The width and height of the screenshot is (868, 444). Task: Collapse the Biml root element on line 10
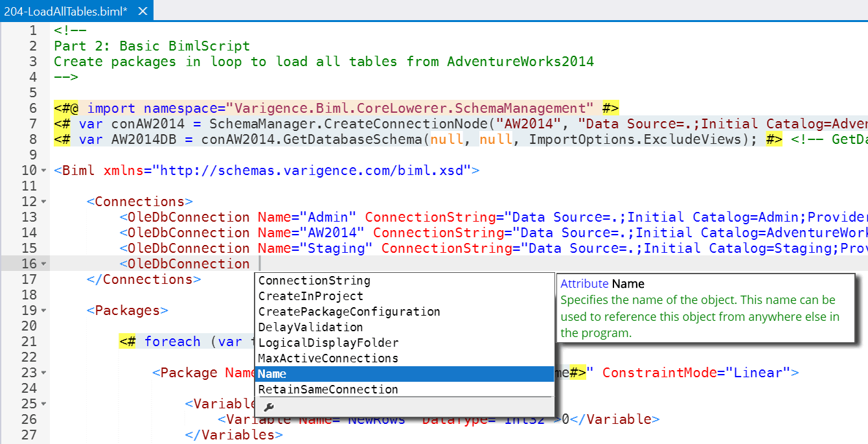(x=43, y=170)
